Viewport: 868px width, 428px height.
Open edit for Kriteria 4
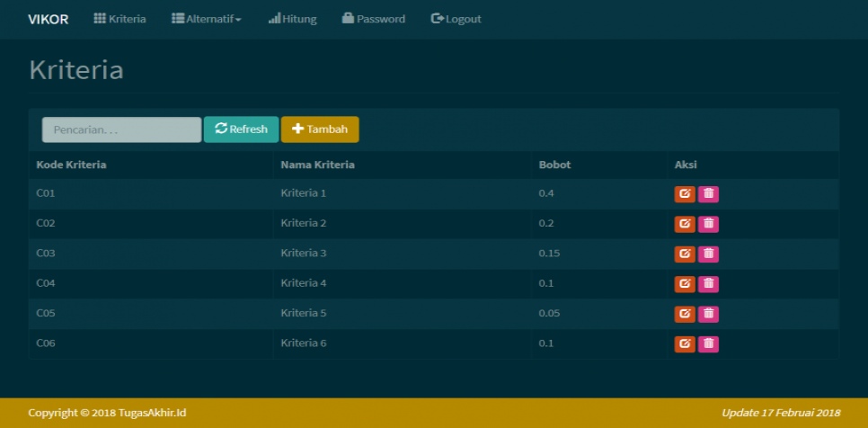tap(685, 284)
